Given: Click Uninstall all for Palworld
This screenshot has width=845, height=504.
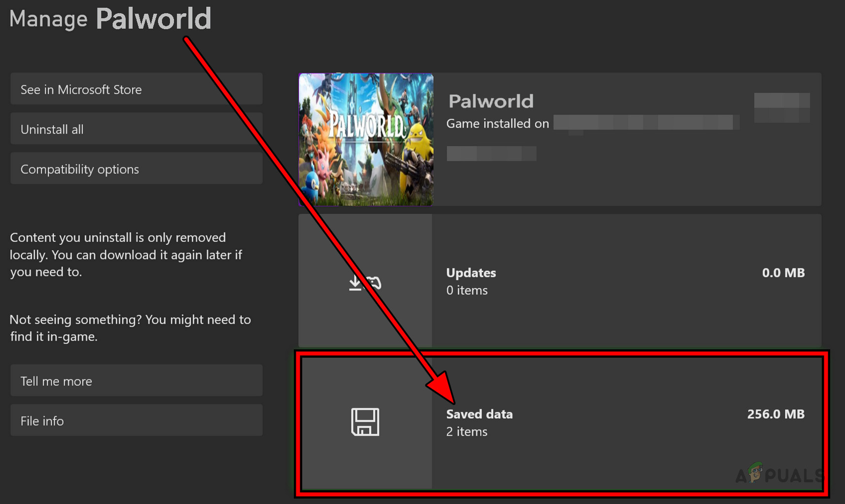Looking at the screenshot, I should click(136, 129).
